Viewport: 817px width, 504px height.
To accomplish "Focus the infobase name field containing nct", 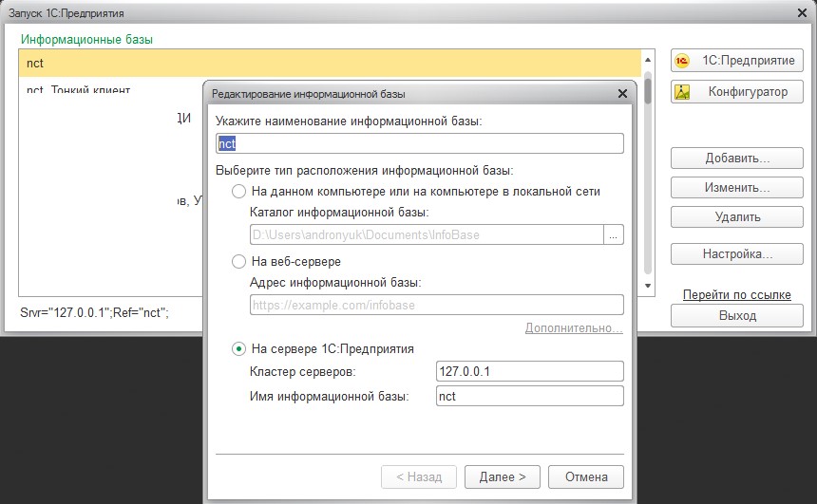I will click(420, 143).
